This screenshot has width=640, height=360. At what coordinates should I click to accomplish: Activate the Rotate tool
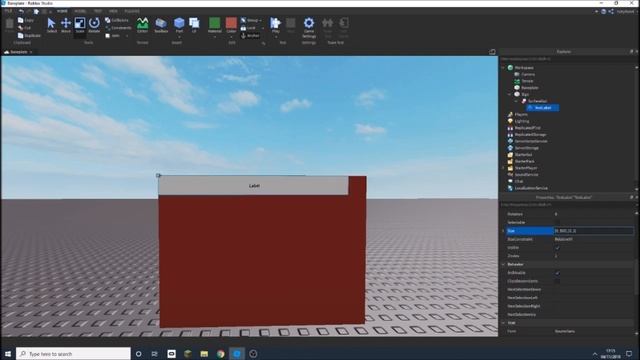point(94,25)
